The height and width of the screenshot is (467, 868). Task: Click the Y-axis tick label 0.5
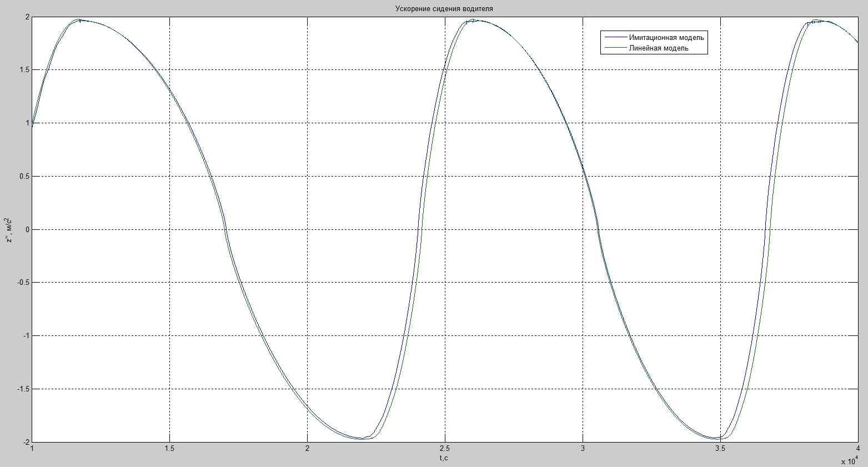pos(23,177)
